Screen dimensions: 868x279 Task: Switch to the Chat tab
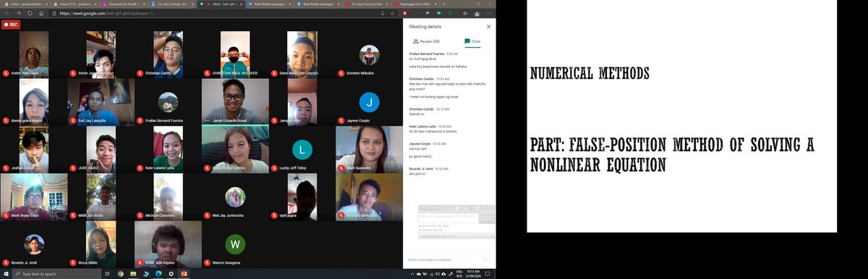[472, 41]
